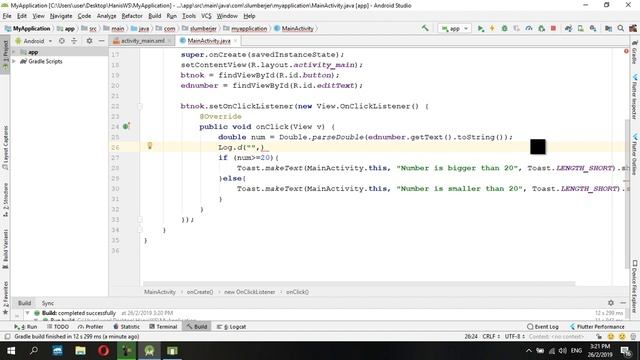The width and height of the screenshot is (640, 360).
Task: Select the Sync tab in Build panel
Action: (48, 303)
